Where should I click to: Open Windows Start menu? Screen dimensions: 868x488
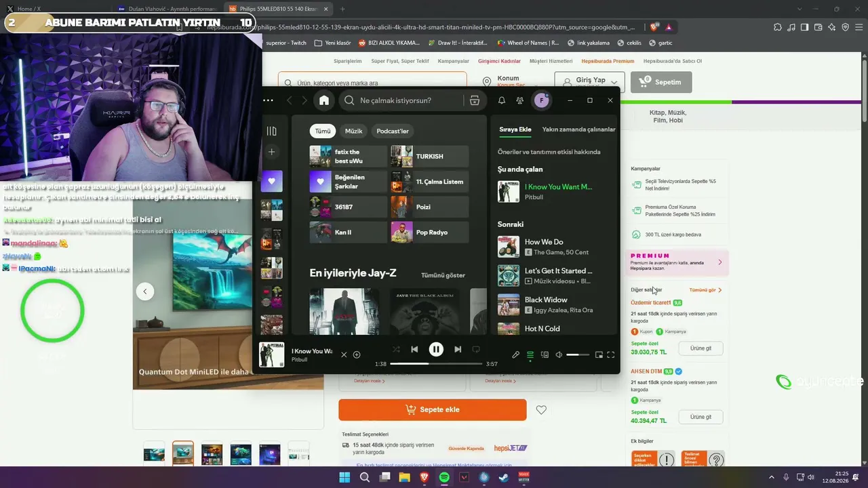pos(344,477)
